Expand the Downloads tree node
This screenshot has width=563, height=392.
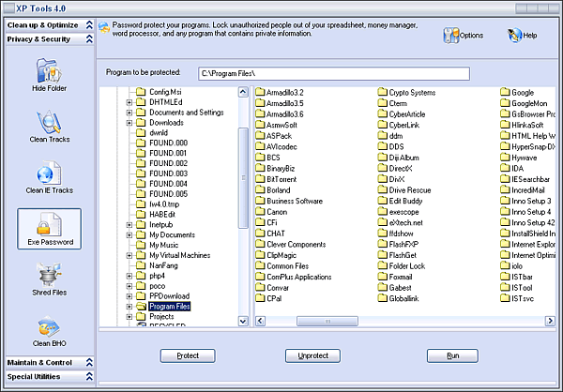[129, 123]
